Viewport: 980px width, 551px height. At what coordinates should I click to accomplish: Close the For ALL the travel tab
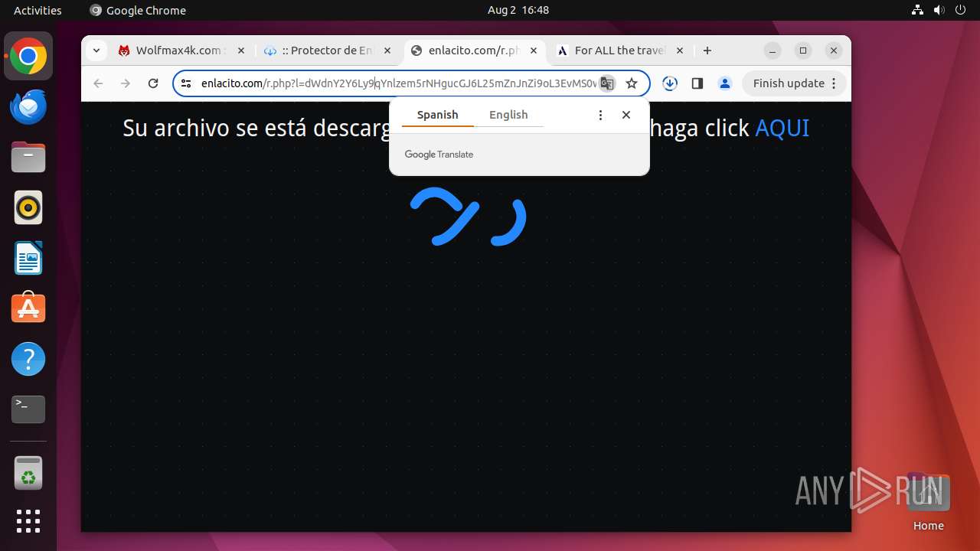679,51
